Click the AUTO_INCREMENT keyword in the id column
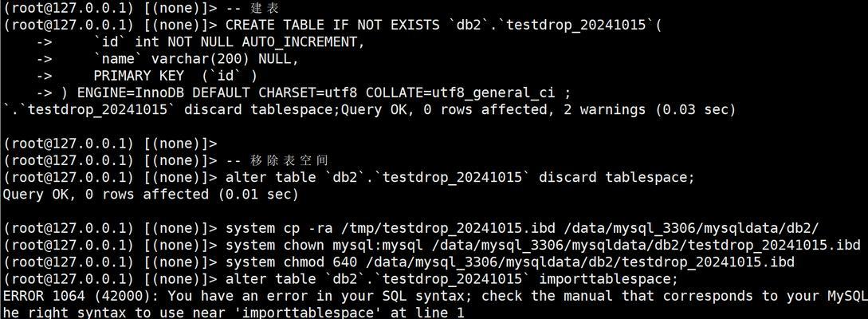 point(304,41)
